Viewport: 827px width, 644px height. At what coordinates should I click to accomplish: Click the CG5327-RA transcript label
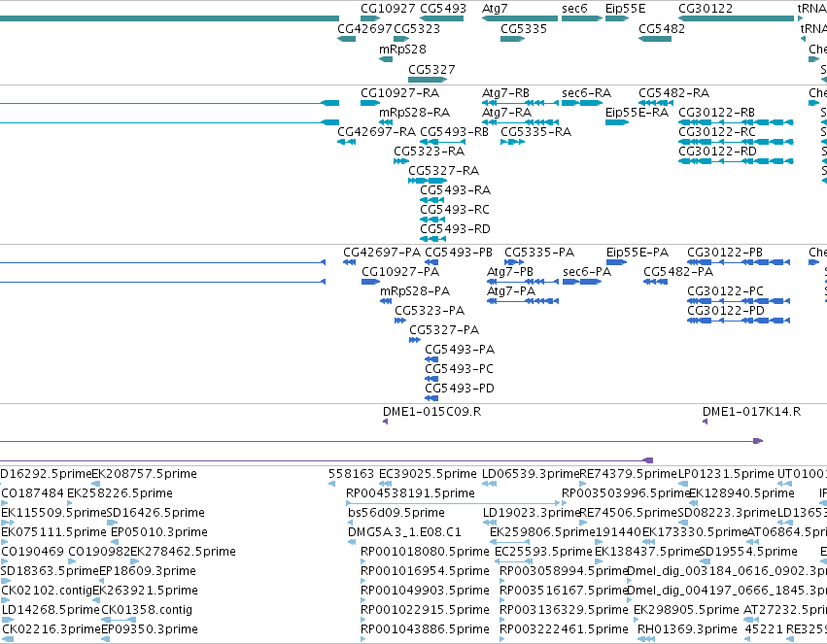click(443, 171)
